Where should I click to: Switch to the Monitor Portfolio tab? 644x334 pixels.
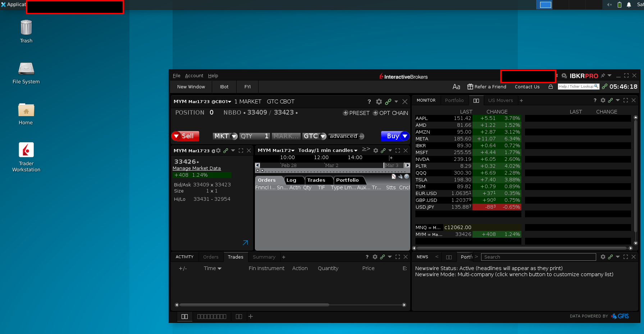point(454,100)
